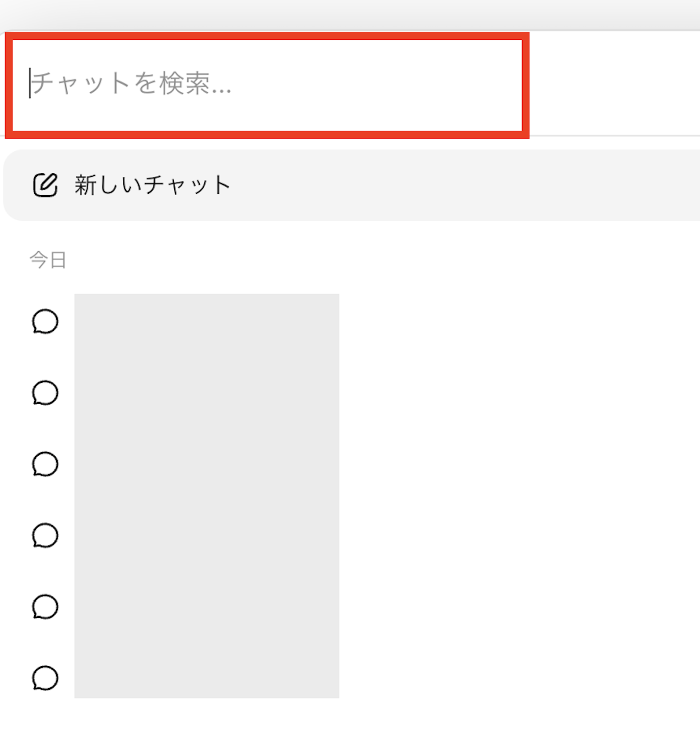Start a new chat via 新しいチャット label
Screen dimensions: 700x732
(153, 185)
